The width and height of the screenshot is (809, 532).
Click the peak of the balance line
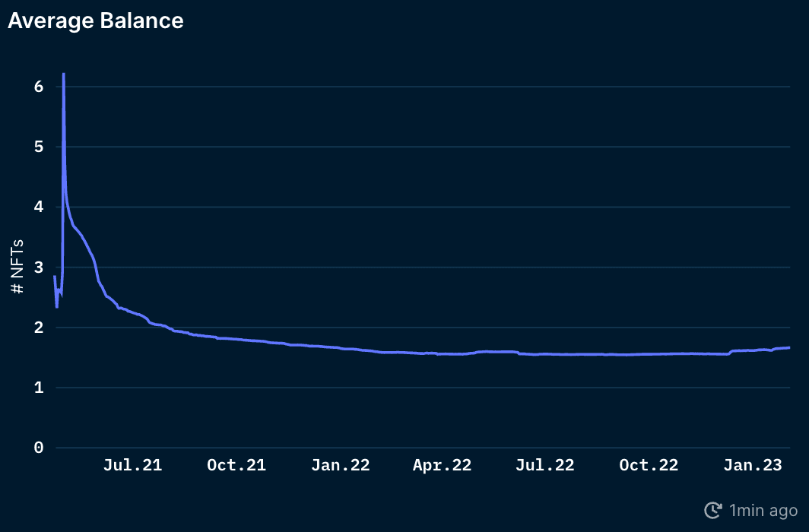pos(63,74)
